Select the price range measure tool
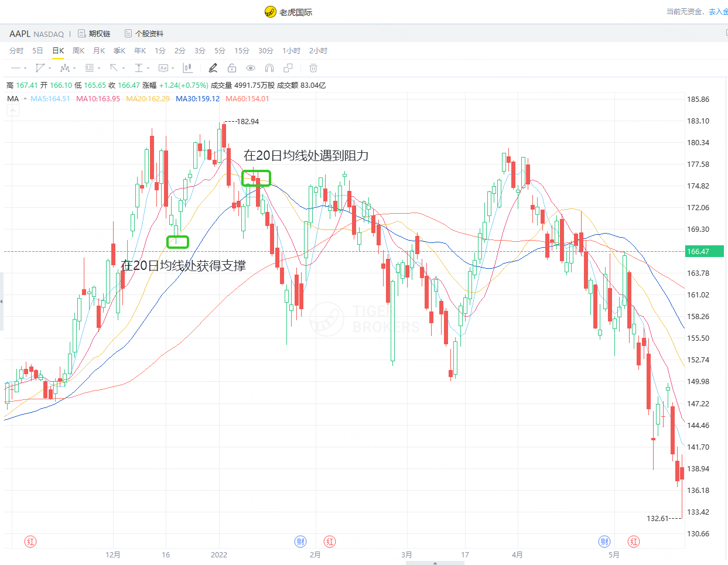The image size is (728, 565). pyautogui.click(x=139, y=68)
